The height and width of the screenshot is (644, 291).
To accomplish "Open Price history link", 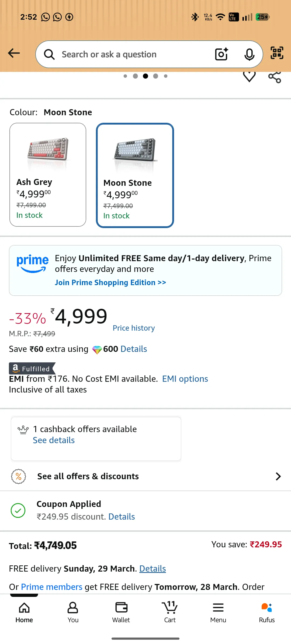I will click(134, 328).
